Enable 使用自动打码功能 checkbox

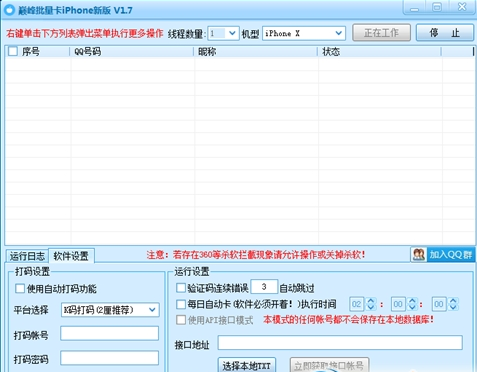20,288
